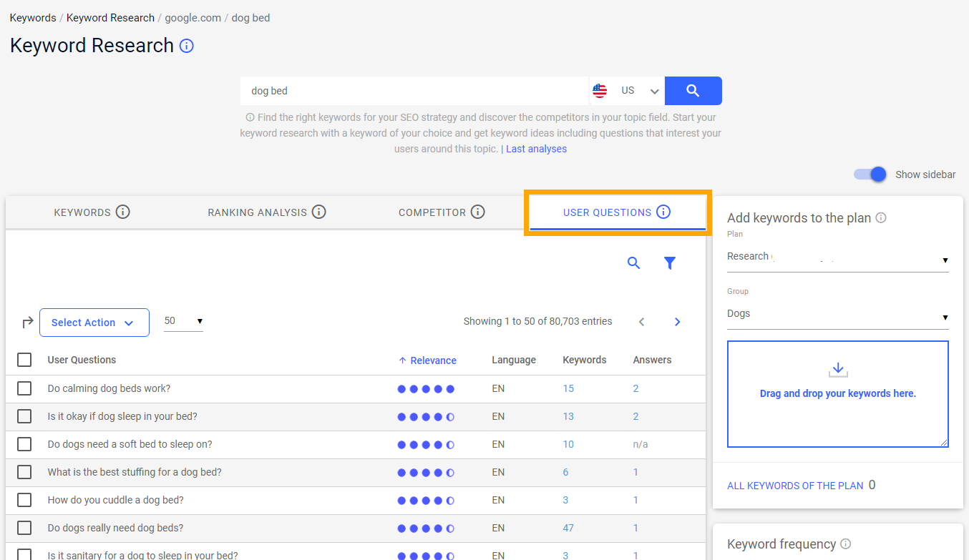Image resolution: width=969 pixels, height=560 pixels.
Task: Open the Group dropdown showing Dogs
Action: point(837,313)
